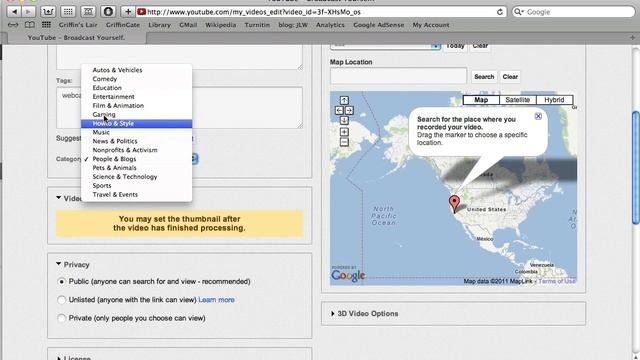Choose Entertainment category
Image resolution: width=640 pixels, height=360 pixels.
click(x=136, y=97)
